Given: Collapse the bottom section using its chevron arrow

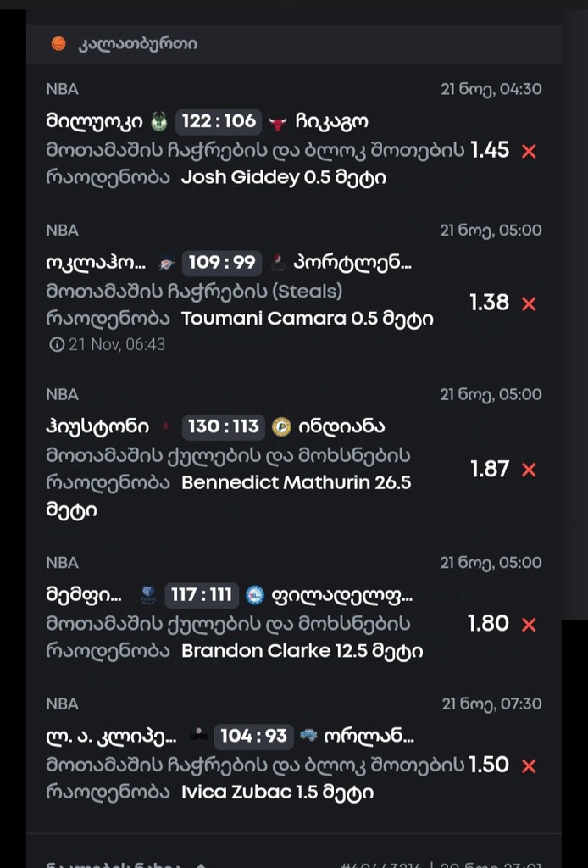Looking at the screenshot, I should pos(201,865).
